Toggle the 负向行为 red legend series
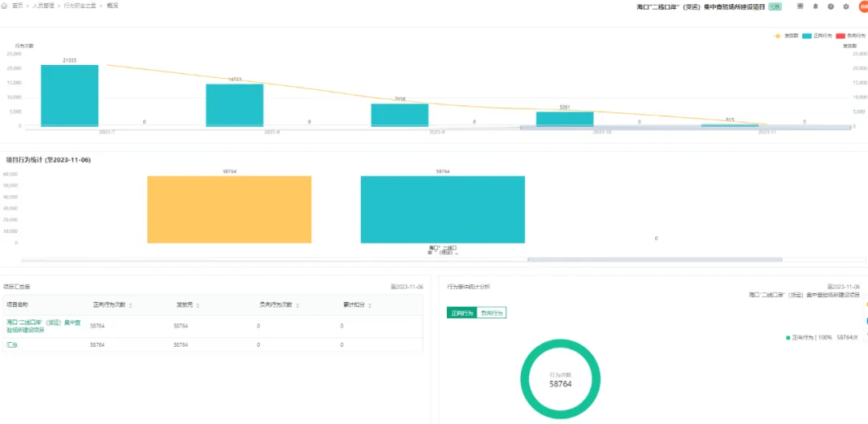The image size is (868, 424). click(x=851, y=36)
